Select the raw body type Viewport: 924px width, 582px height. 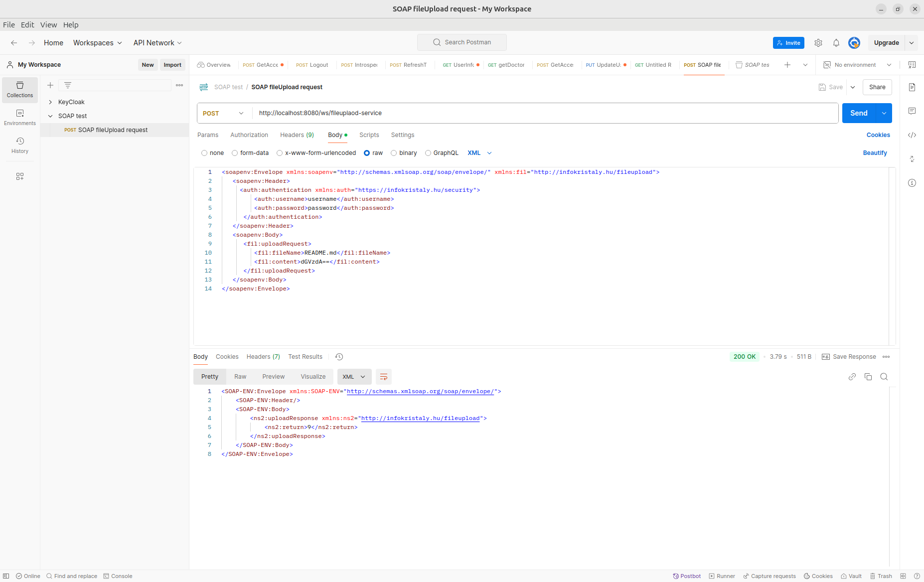[x=367, y=153]
